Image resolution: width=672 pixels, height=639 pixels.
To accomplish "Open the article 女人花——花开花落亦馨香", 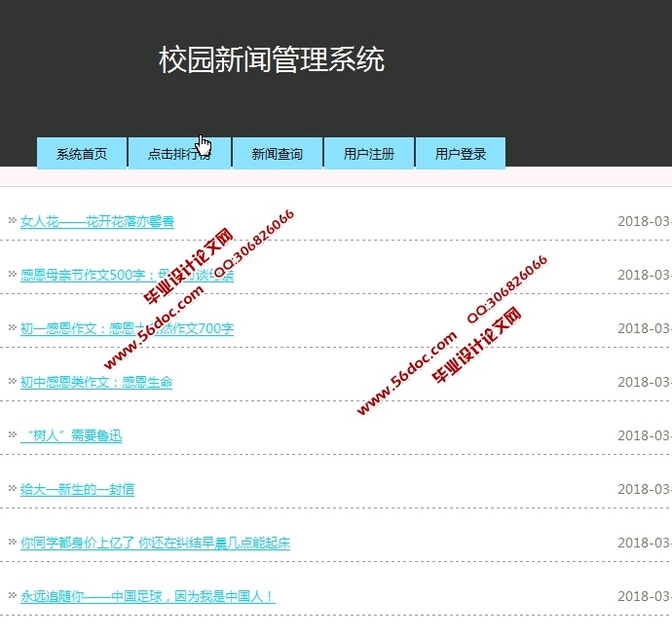I will 97,222.
